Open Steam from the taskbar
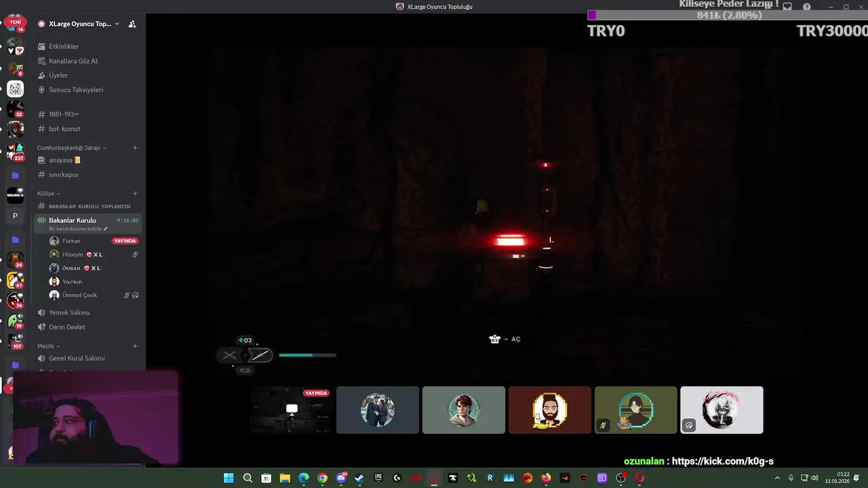This screenshot has width=868, height=488. [359, 478]
